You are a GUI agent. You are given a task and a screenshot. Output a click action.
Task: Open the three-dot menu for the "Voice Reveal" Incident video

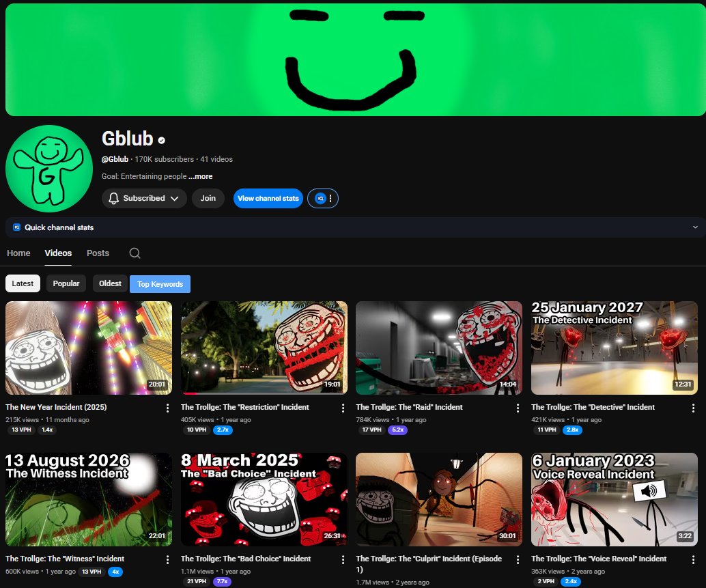click(693, 559)
